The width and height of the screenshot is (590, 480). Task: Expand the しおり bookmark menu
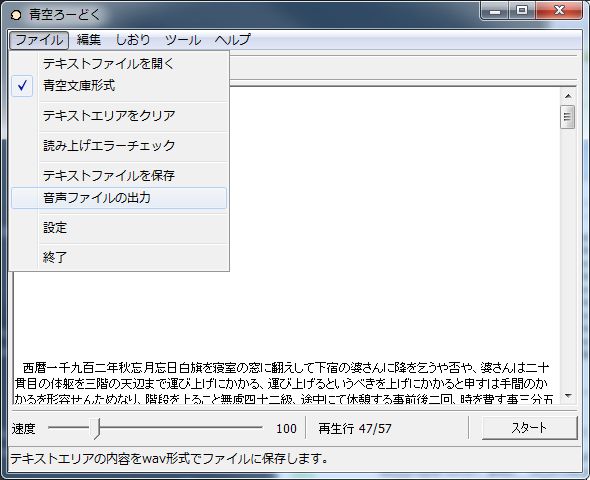pos(133,40)
